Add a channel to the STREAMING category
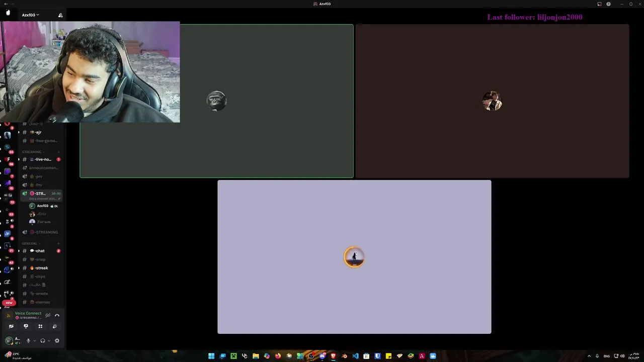Screen dimensions: 644x362 (58, 152)
